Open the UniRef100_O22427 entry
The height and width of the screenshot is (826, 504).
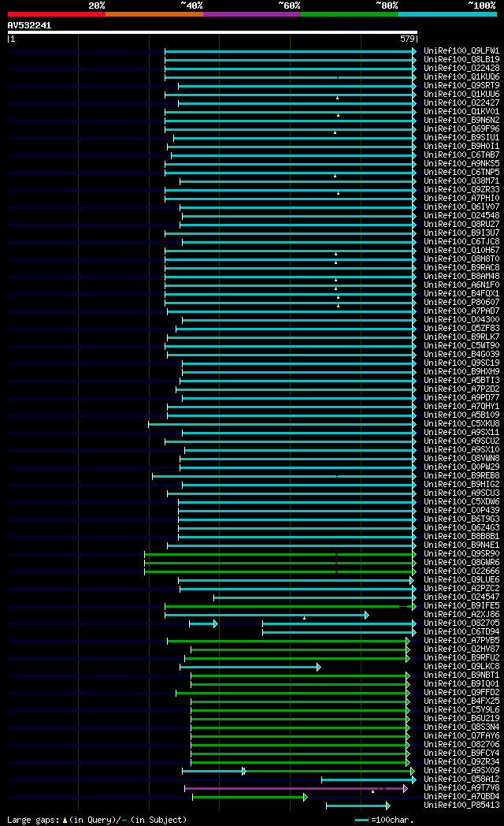coord(461,103)
